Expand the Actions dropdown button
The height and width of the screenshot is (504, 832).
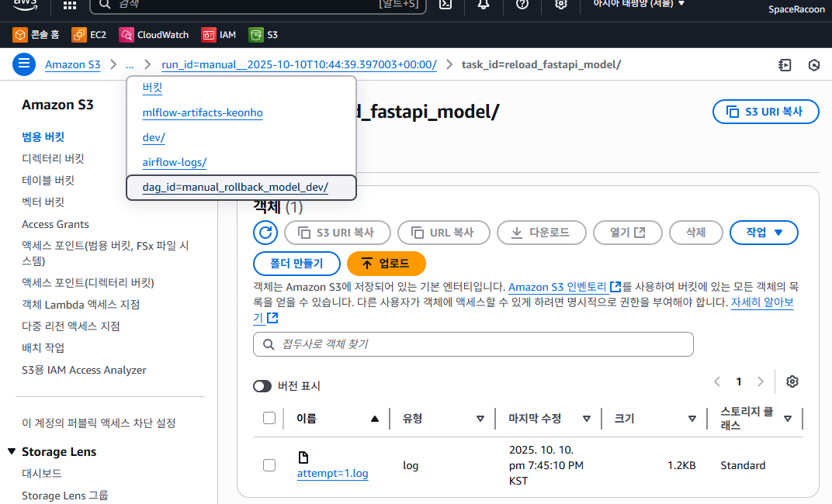click(x=764, y=233)
